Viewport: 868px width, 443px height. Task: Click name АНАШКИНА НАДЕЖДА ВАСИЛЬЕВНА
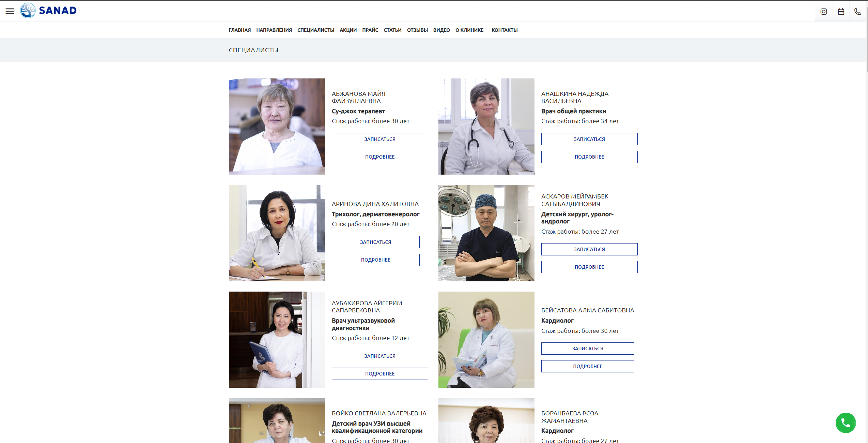pos(575,97)
